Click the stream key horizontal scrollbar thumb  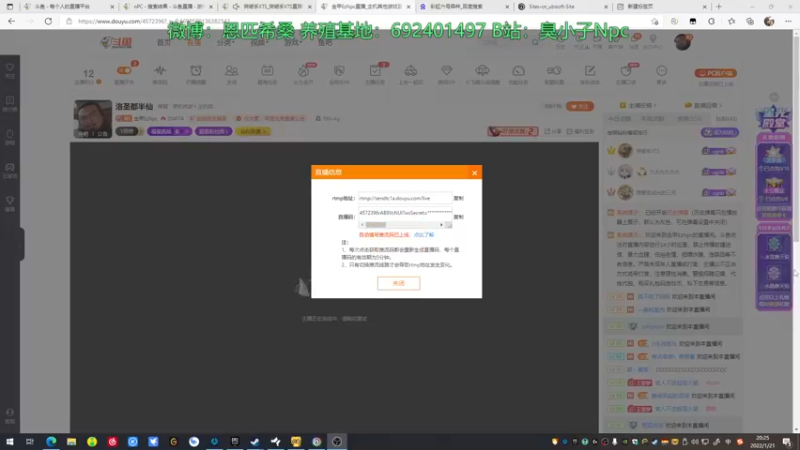click(376, 225)
